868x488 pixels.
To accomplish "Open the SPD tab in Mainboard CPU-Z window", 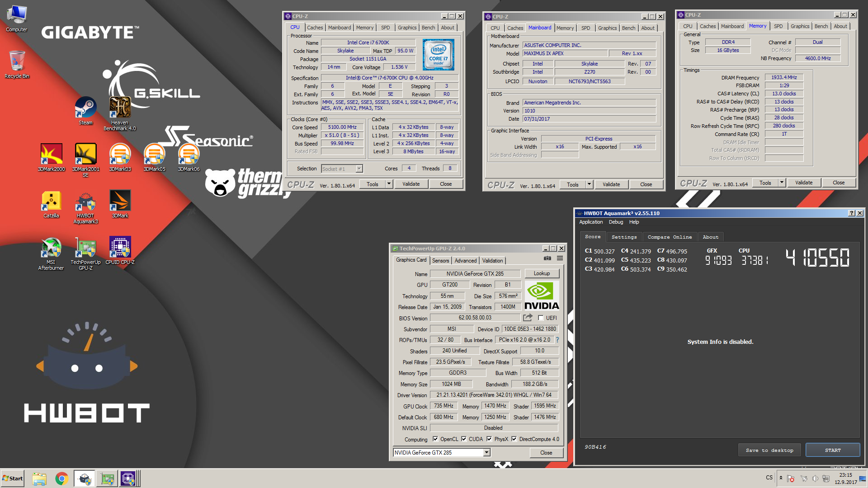I will pos(585,28).
